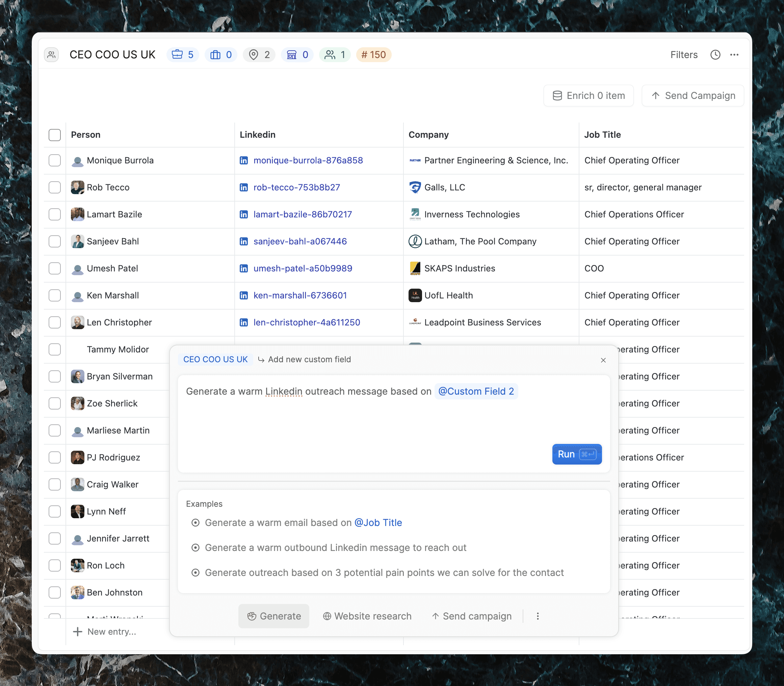Close the custom field popup
Screen dimensions: 784x686
coord(603,360)
